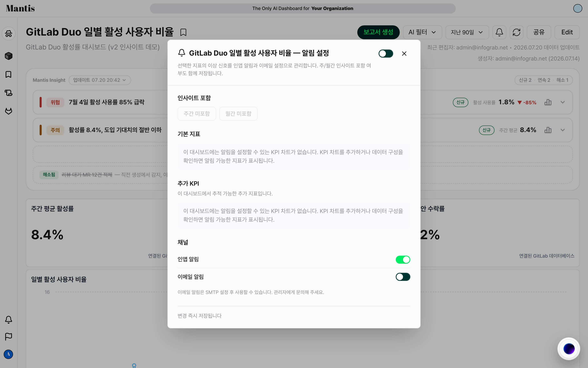This screenshot has height=368, width=588.
Task: Click the 위험 severity tag
Action: pyautogui.click(x=55, y=102)
